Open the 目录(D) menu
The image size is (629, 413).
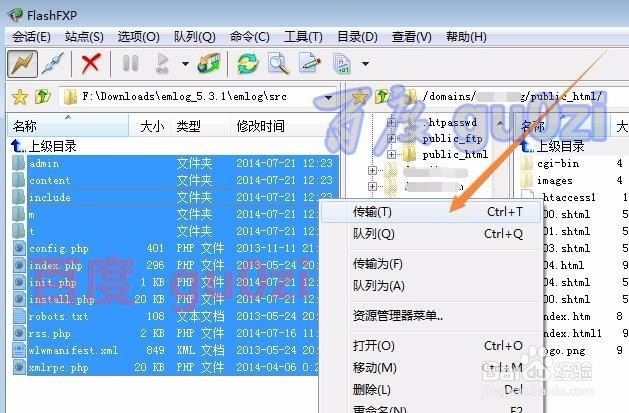tap(357, 37)
